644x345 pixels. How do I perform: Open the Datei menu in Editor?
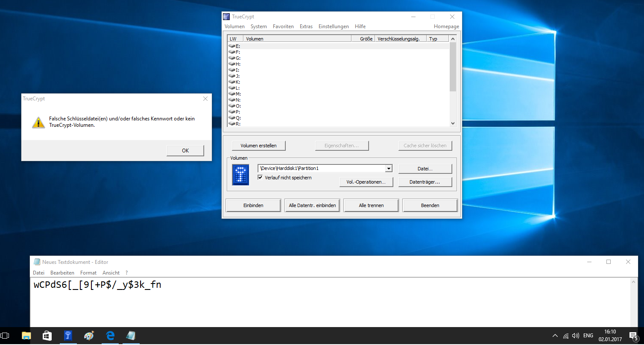(38, 272)
